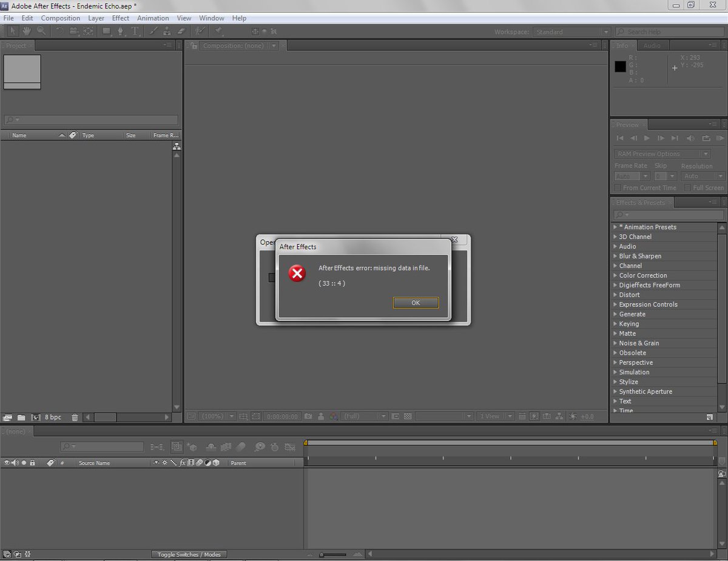Select the Hand tool
Viewport: 728px width, 561px height.
(26, 31)
